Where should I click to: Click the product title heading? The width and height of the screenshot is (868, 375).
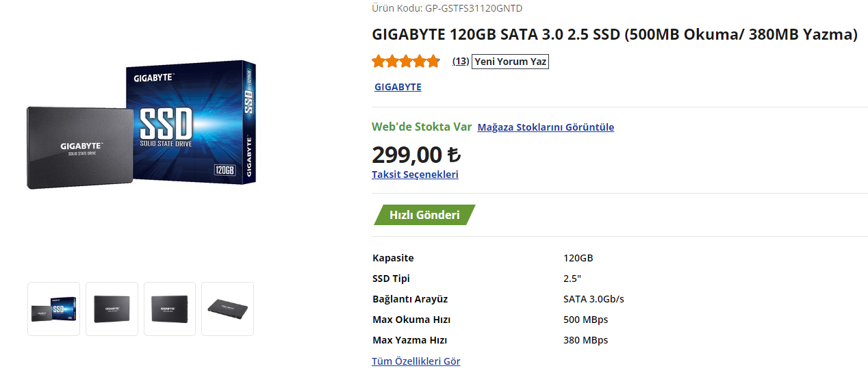point(614,34)
